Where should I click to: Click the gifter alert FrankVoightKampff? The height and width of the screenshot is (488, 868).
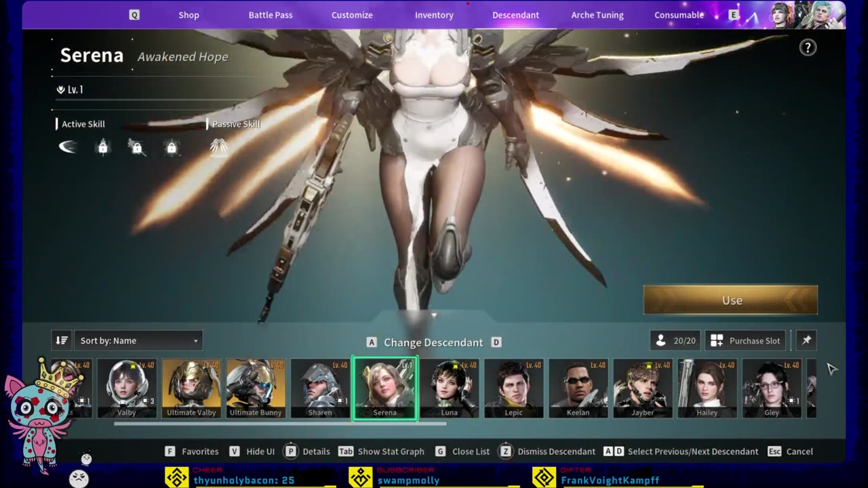[x=610, y=480]
